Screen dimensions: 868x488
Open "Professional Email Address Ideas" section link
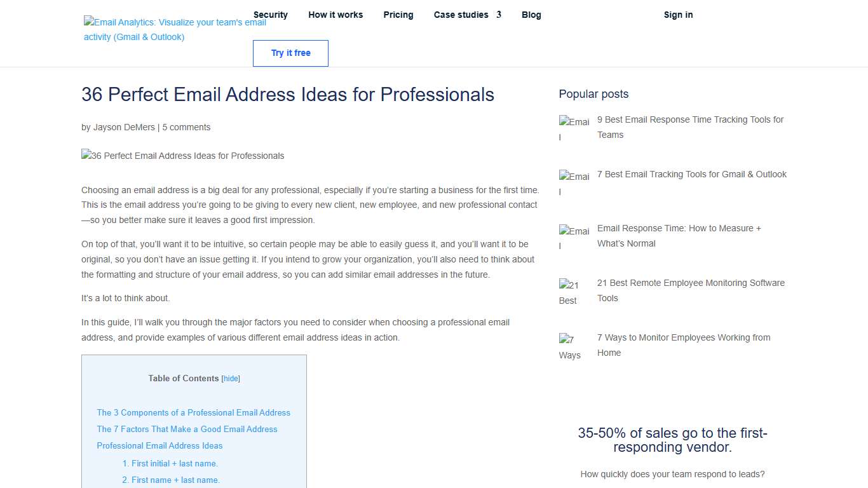[159, 445]
